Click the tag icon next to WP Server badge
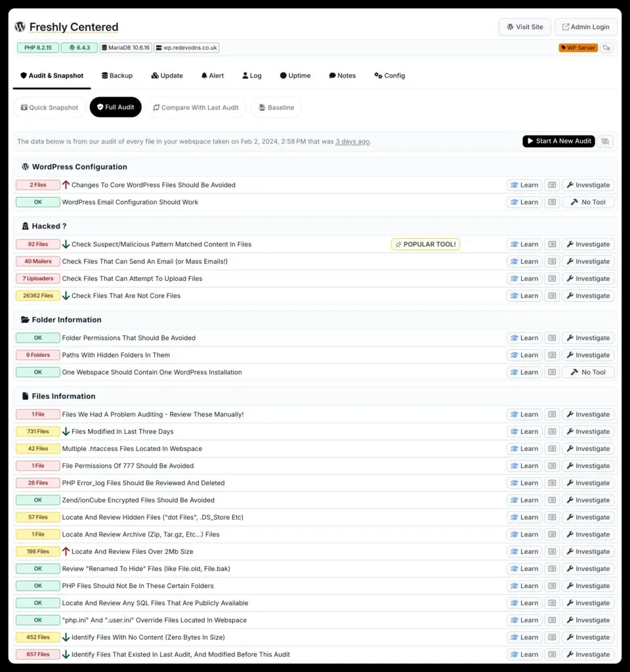The image size is (630, 672). (x=605, y=47)
